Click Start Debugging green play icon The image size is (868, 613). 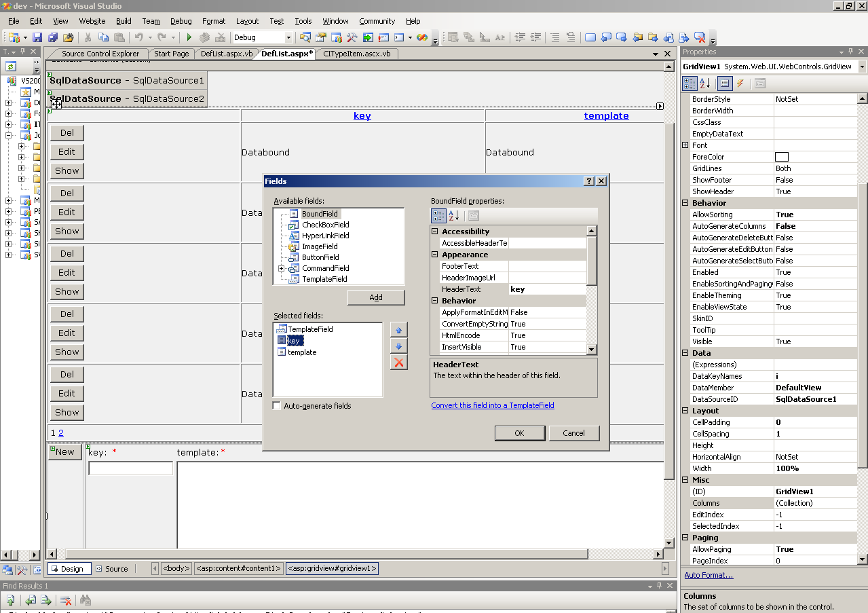tap(189, 37)
